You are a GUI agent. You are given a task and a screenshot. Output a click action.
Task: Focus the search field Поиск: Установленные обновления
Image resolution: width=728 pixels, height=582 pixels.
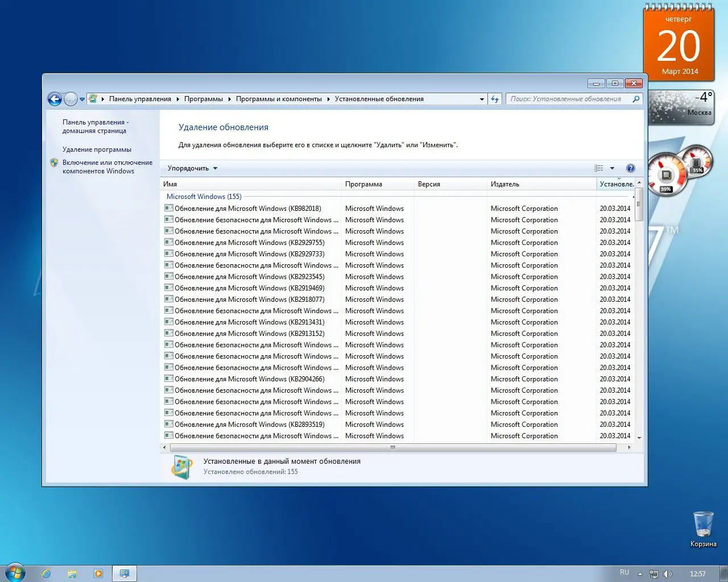click(568, 99)
